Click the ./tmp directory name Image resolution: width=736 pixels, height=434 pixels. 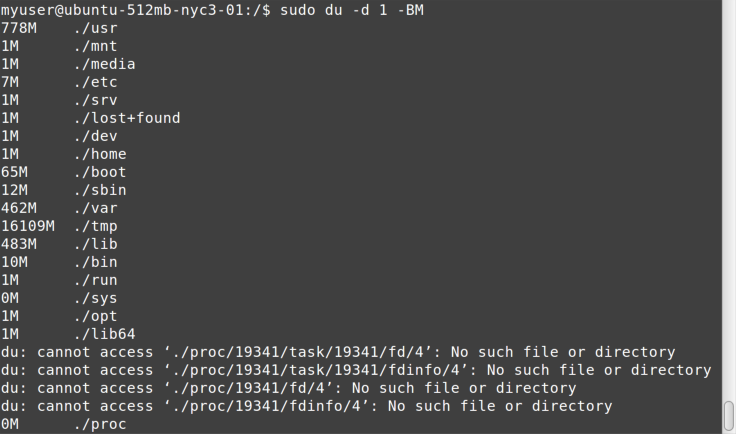(x=96, y=226)
